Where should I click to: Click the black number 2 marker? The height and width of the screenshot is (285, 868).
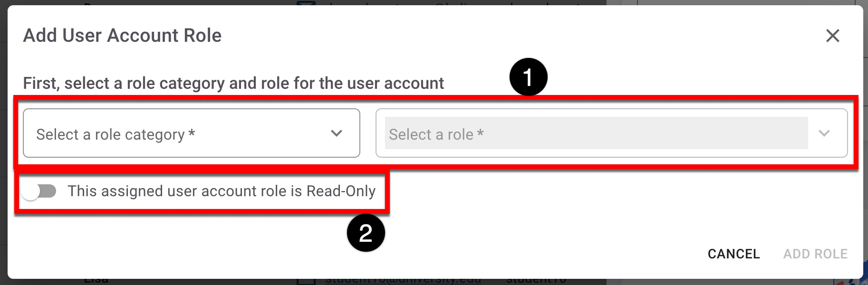click(366, 233)
